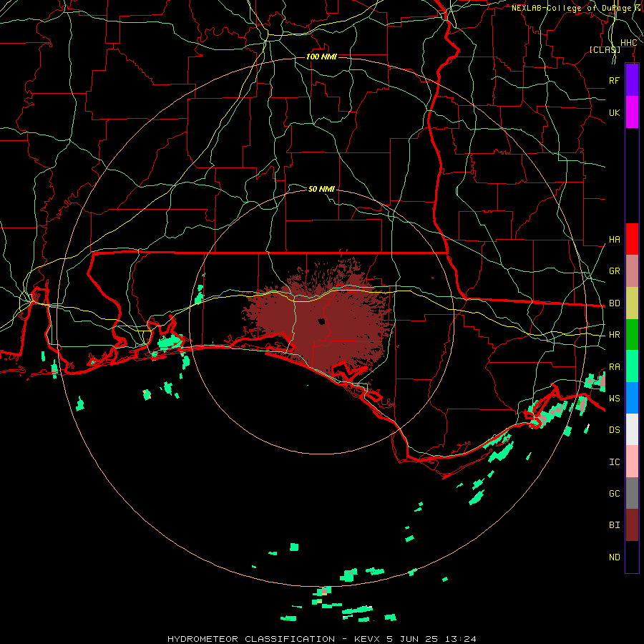Click the yellow BD legend color block

[x=632, y=303]
